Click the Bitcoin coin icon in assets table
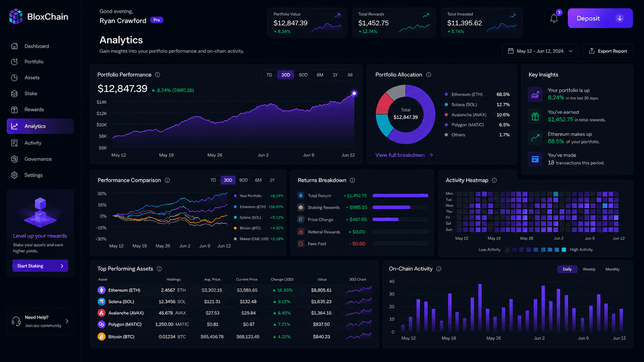 101,337
